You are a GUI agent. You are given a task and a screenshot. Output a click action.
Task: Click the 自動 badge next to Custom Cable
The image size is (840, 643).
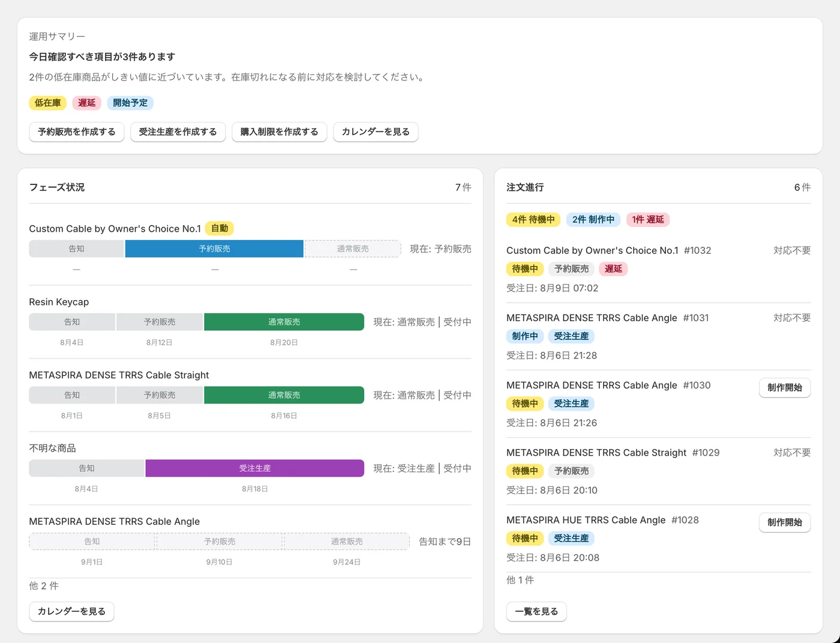coord(220,228)
